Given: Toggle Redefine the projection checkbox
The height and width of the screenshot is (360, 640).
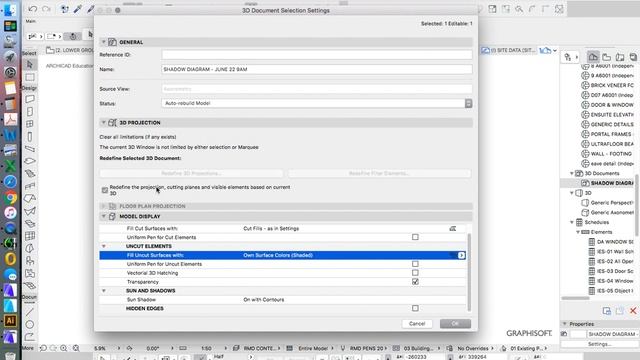Looking at the screenshot, I should pyautogui.click(x=104, y=190).
